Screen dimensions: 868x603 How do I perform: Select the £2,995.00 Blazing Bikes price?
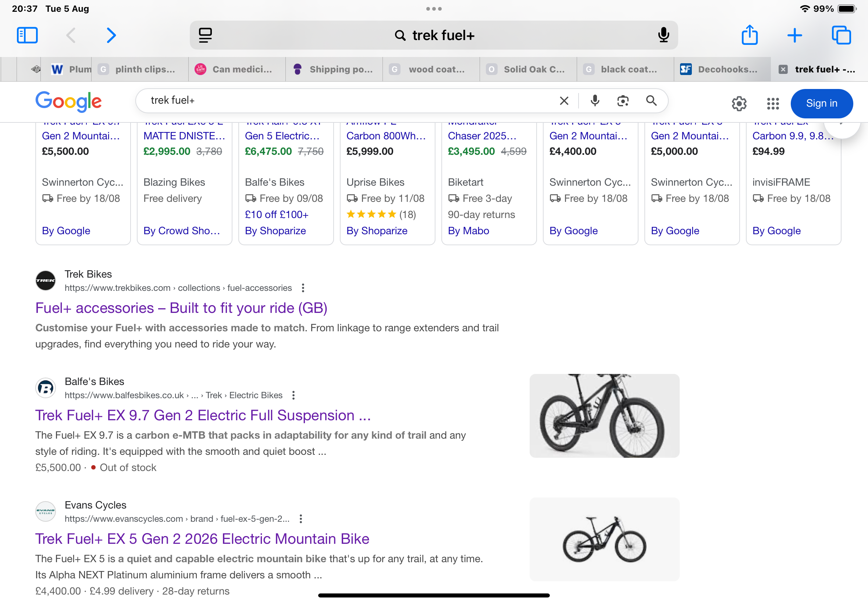pyautogui.click(x=167, y=151)
